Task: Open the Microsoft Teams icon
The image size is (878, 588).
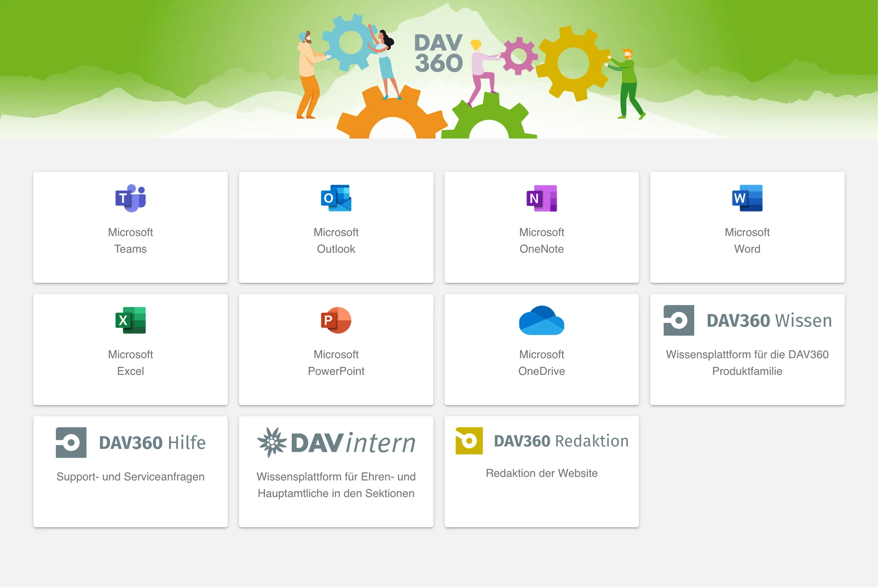Action: 130,198
